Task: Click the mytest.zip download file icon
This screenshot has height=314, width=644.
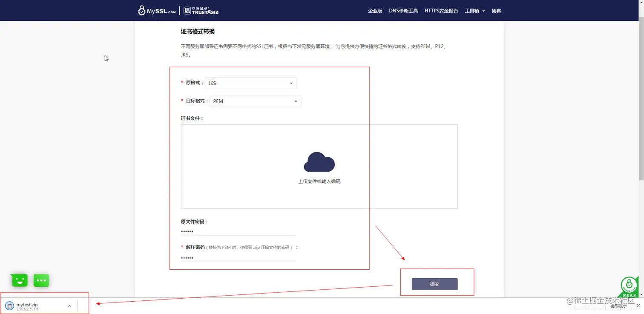Action: click(x=9, y=305)
